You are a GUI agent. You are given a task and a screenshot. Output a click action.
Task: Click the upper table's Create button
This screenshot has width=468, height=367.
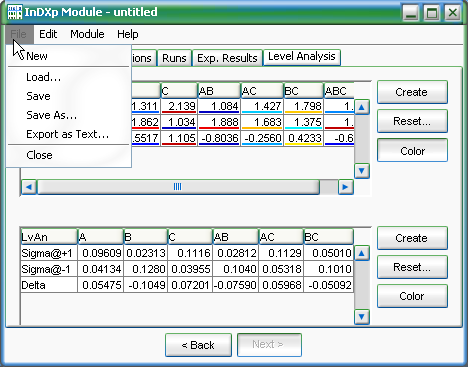pyautogui.click(x=412, y=92)
